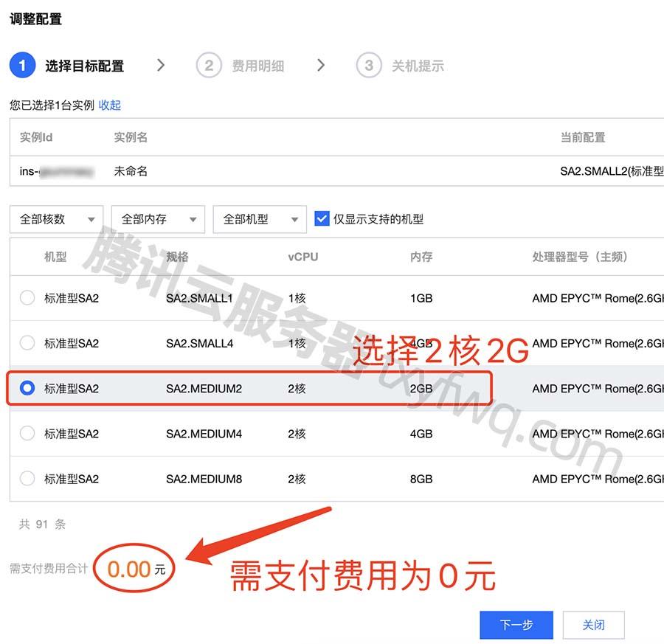The height and width of the screenshot is (644, 664).
Task: Select the 选择目标配置 step label
Action: (84, 66)
